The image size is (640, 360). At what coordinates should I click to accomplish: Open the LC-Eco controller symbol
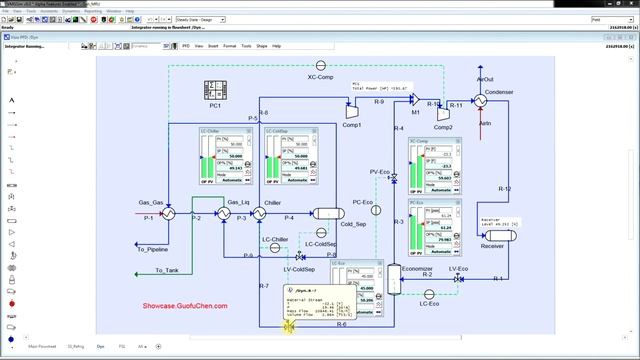(429, 294)
